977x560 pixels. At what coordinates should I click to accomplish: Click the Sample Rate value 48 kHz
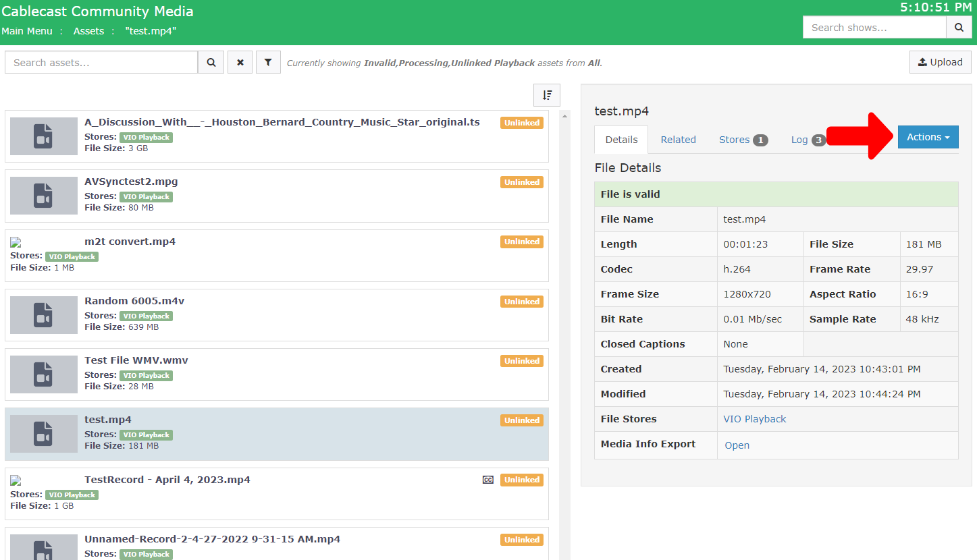click(922, 319)
